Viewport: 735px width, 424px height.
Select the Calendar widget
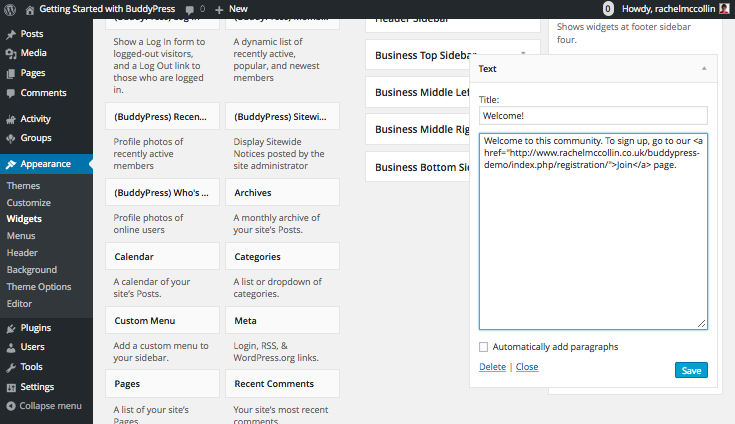(x=162, y=257)
